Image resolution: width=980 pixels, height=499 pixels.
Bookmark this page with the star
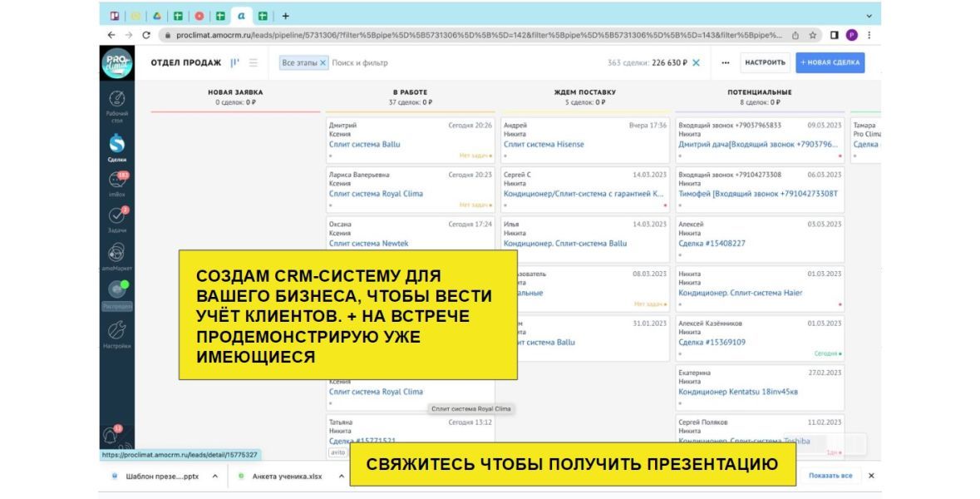tap(812, 35)
